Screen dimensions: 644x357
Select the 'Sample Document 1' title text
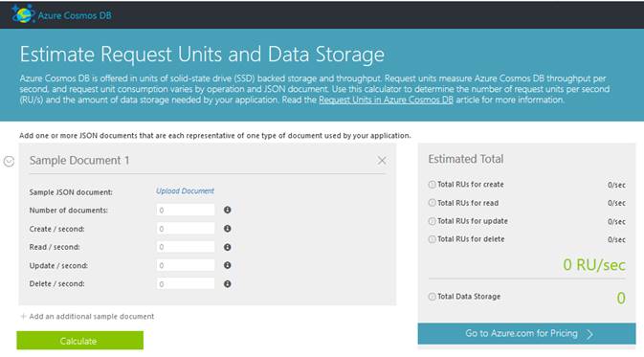tap(79, 160)
